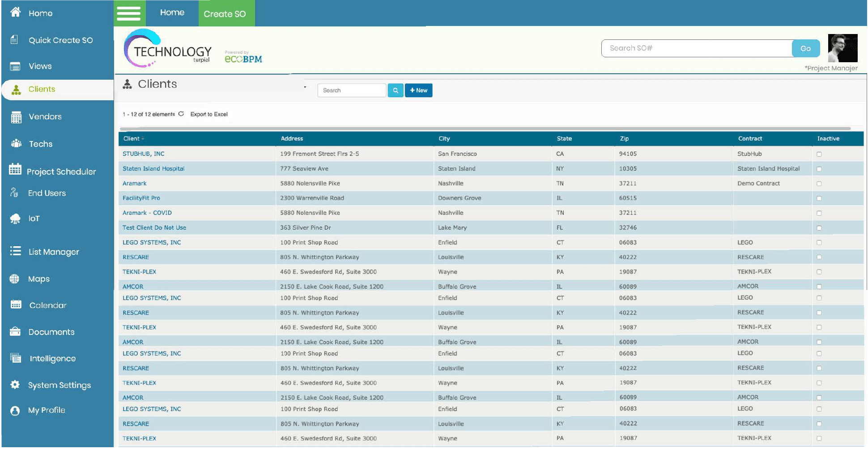Click the Views list icon

(15, 66)
